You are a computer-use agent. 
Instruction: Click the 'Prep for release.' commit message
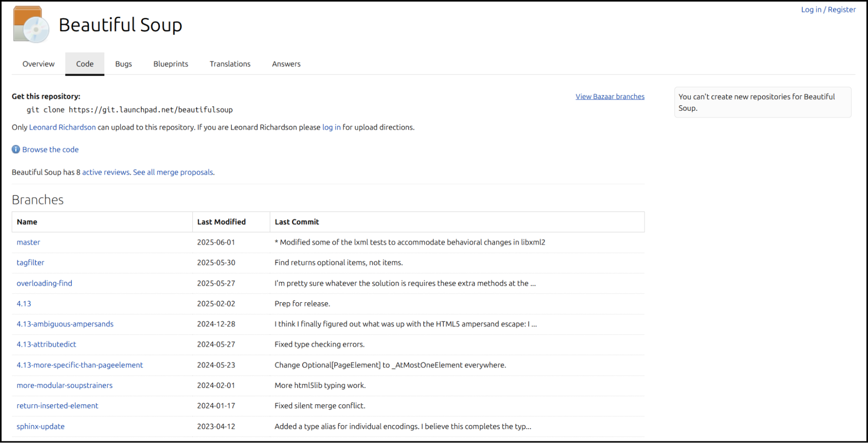(302, 304)
